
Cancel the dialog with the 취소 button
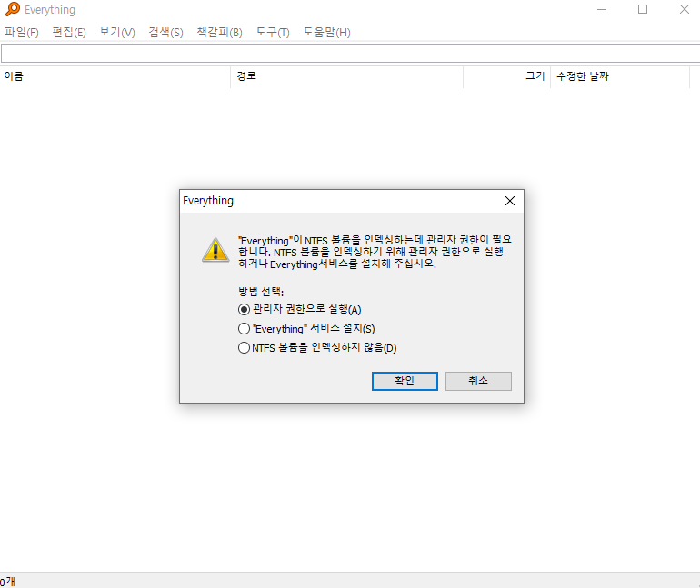(478, 381)
